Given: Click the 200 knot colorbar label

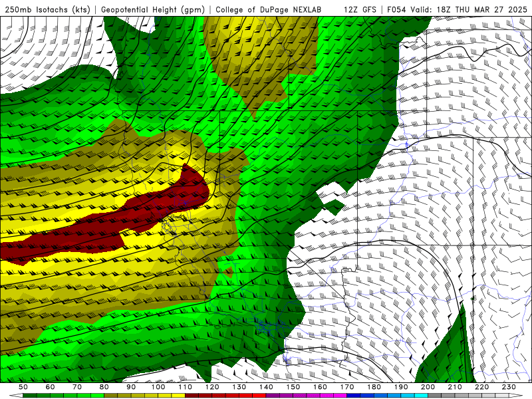Looking at the screenshot, I should (428, 387).
